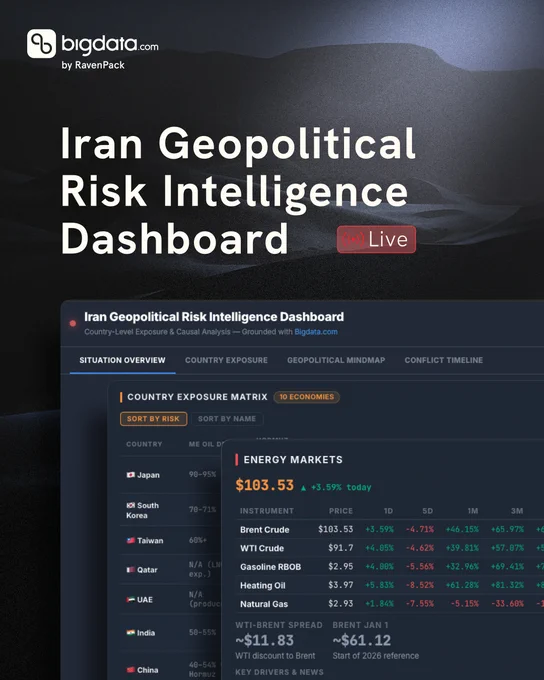Select the Taiwan country name

150,540
